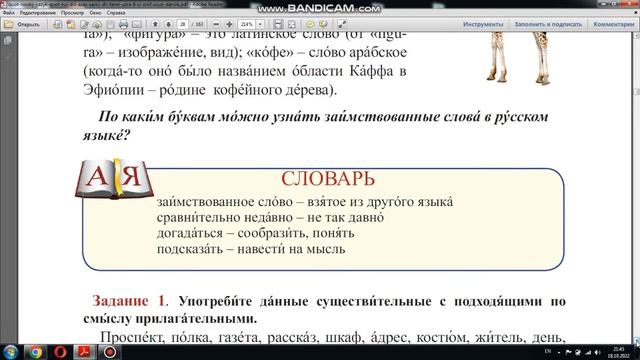Open the Справка menu
The width and height of the screenshot is (640, 360).
(116, 13)
